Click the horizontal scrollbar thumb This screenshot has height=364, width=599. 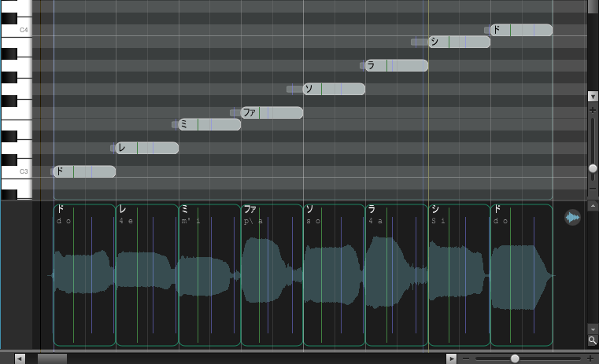pos(52,358)
